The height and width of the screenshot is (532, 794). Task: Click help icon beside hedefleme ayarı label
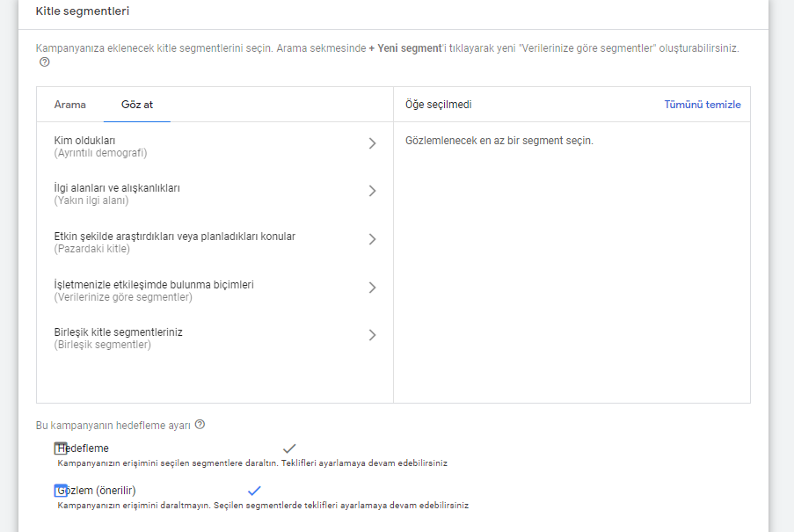tap(200, 425)
